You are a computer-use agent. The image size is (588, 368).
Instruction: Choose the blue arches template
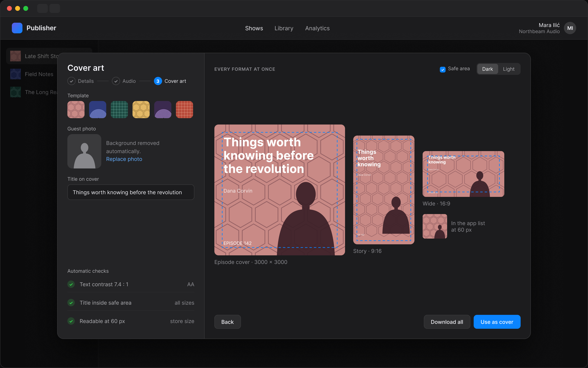click(98, 110)
